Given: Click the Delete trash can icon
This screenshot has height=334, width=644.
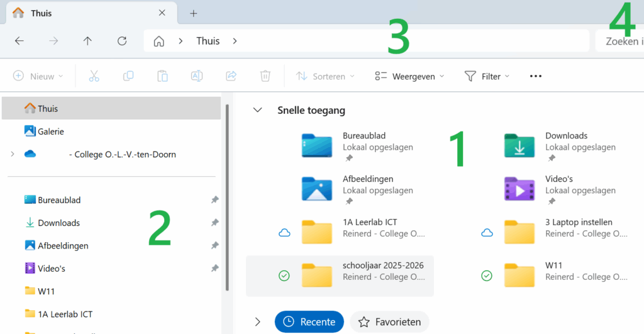Looking at the screenshot, I should coord(265,76).
